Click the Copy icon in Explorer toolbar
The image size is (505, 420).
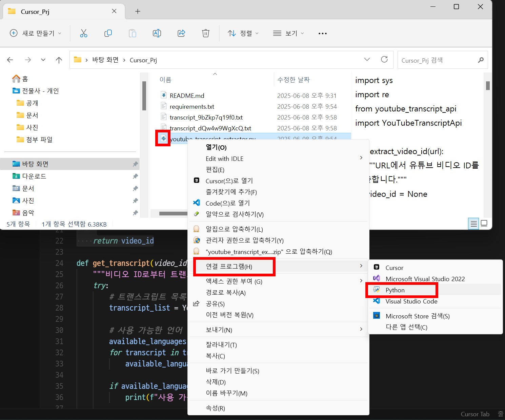click(x=108, y=33)
